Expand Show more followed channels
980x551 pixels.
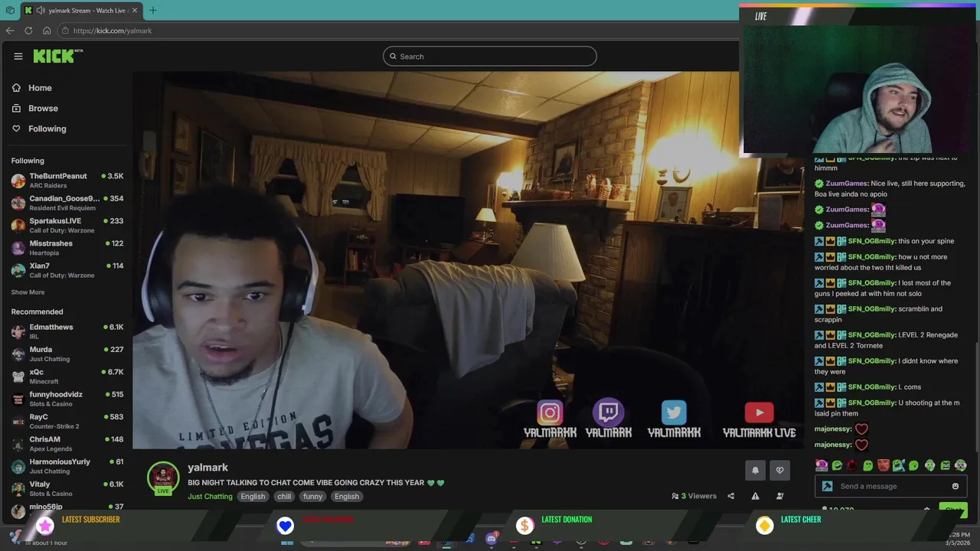(x=28, y=292)
